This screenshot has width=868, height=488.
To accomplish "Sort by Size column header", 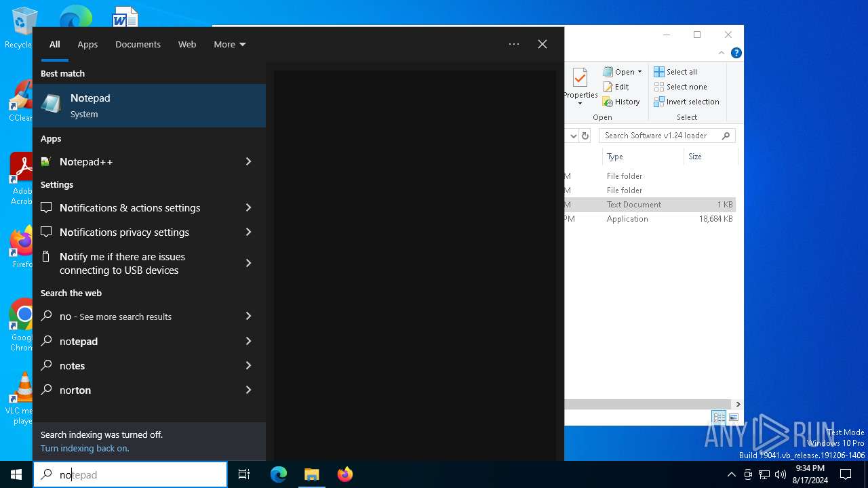I will 710,157.
